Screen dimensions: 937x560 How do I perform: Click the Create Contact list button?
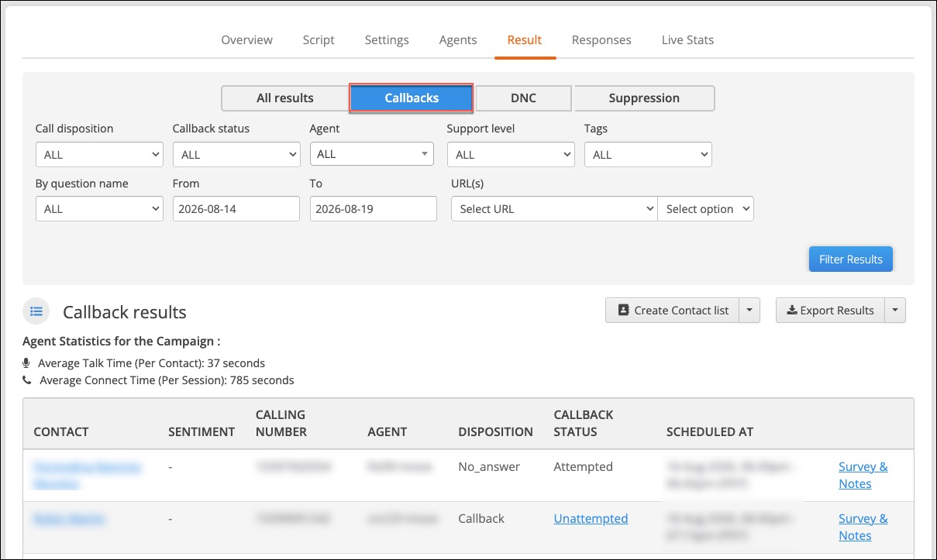(673, 311)
